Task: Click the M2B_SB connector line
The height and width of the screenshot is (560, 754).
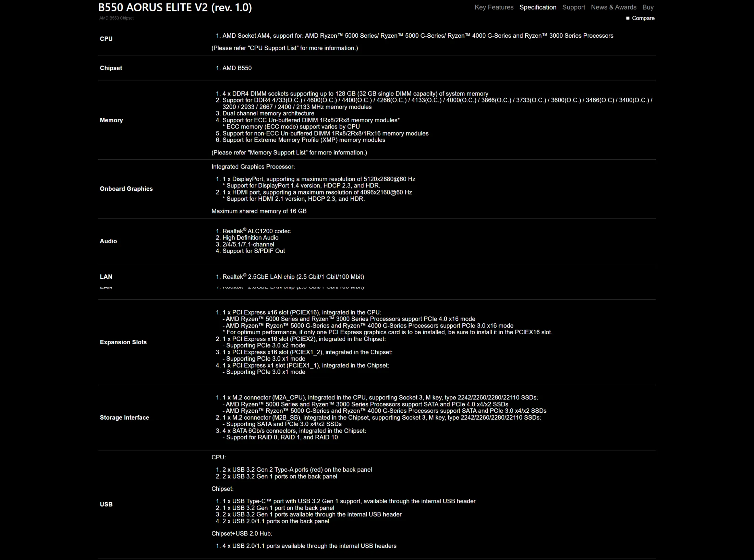Action: pos(381,418)
